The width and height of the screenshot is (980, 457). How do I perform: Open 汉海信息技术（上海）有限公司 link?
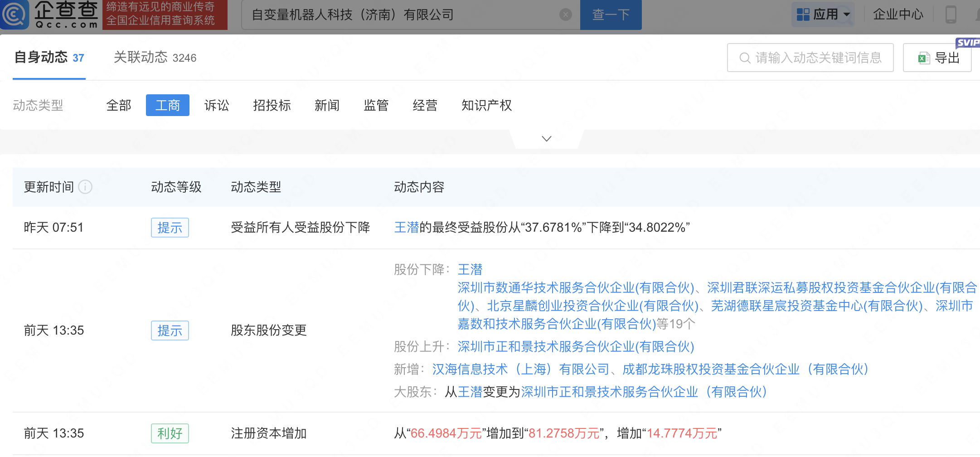[x=520, y=369]
